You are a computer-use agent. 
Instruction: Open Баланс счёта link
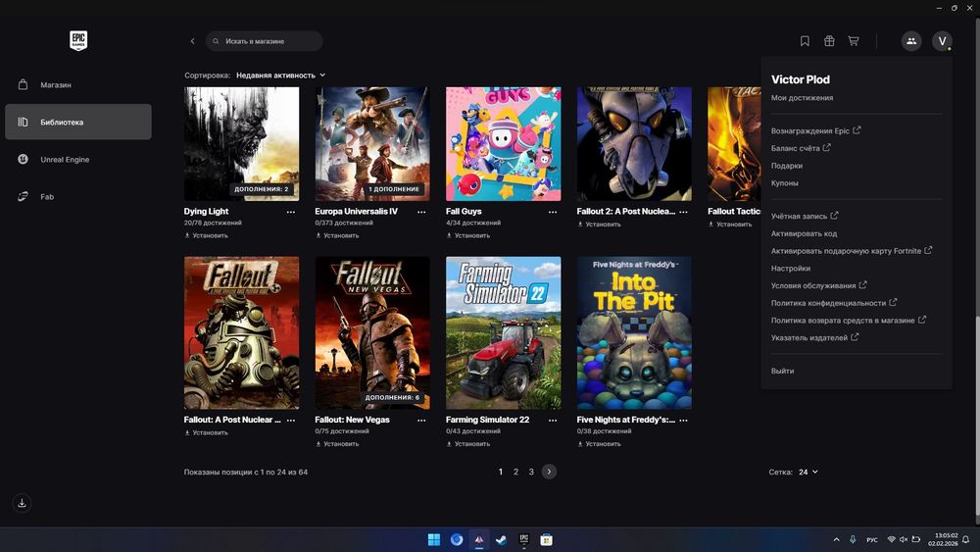pyautogui.click(x=801, y=148)
